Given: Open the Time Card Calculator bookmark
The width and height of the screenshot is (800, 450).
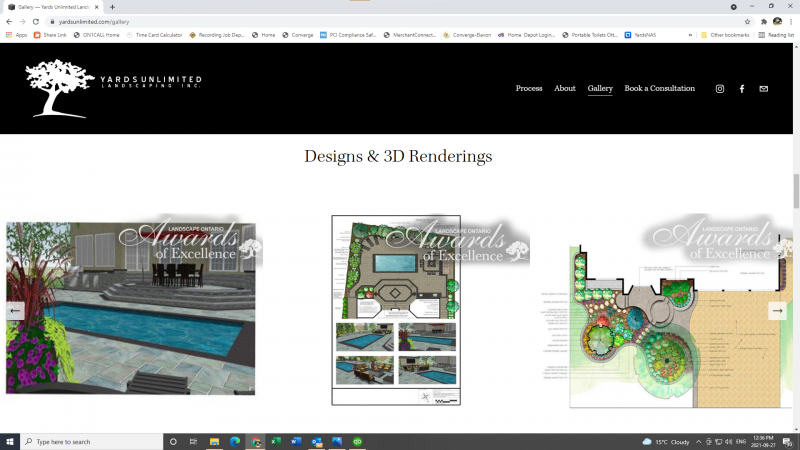Looking at the screenshot, I should point(155,35).
